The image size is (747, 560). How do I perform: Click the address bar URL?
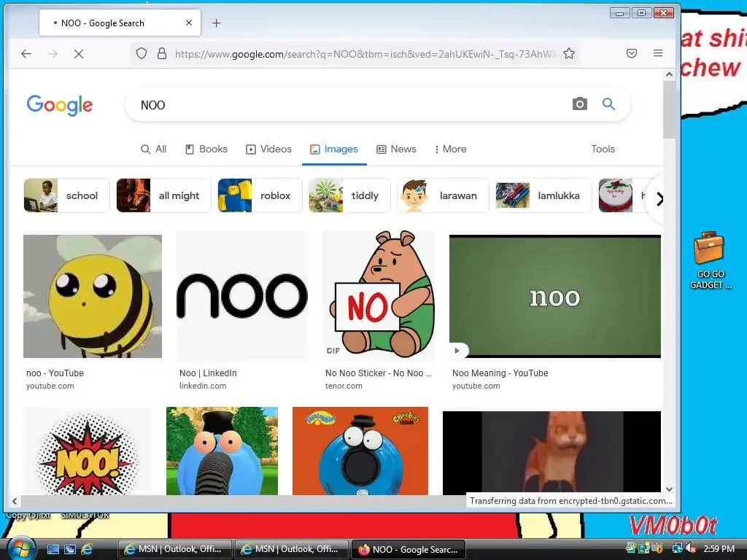pyautogui.click(x=365, y=54)
